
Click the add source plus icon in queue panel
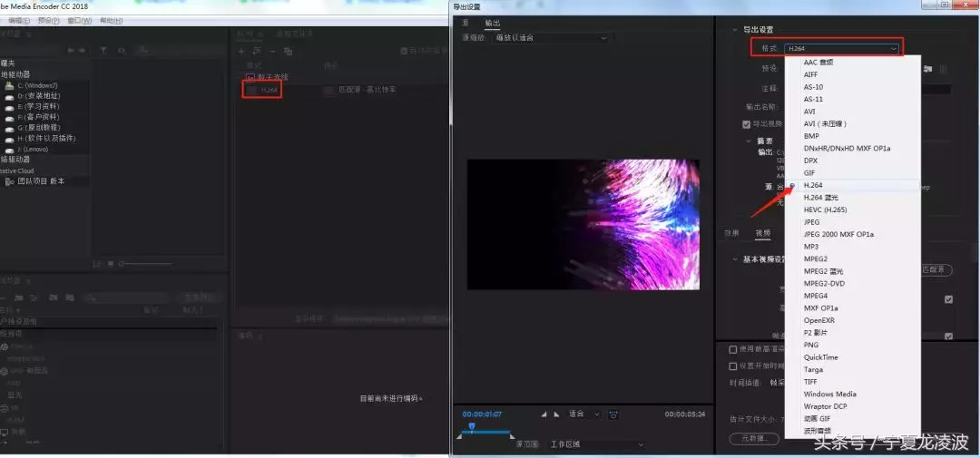[241, 51]
